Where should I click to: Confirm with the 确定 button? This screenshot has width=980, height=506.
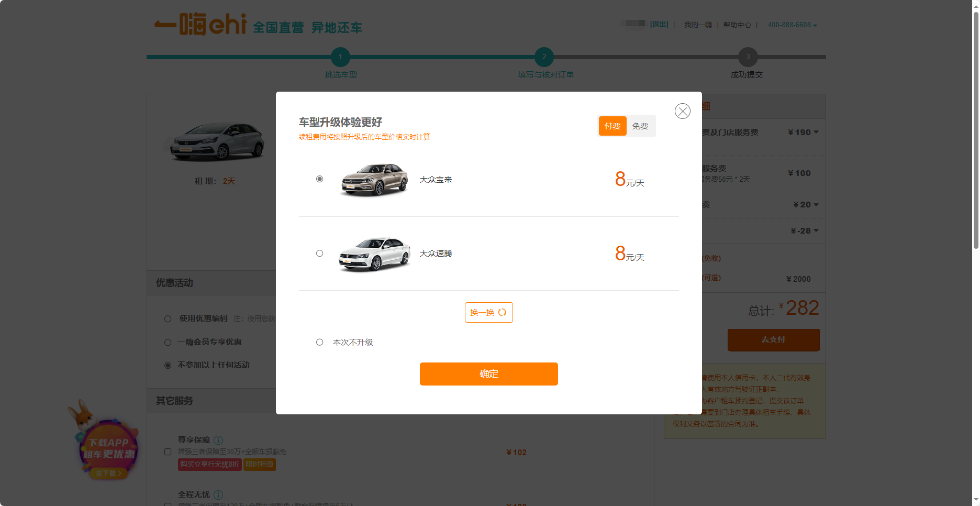point(488,374)
